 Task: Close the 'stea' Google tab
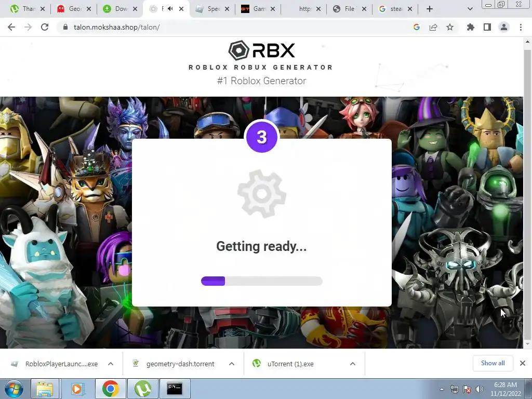pyautogui.click(x=410, y=9)
